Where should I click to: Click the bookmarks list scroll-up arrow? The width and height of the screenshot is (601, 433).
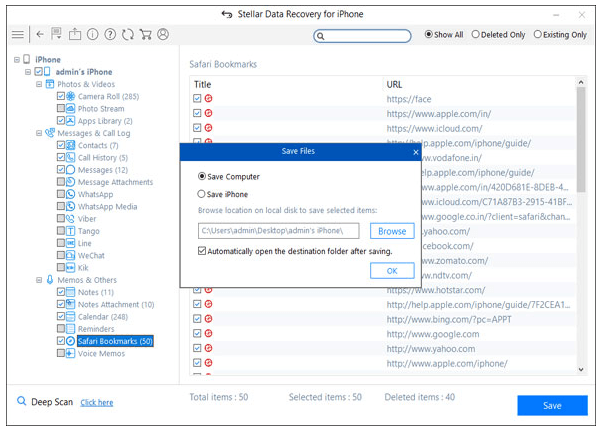point(581,82)
